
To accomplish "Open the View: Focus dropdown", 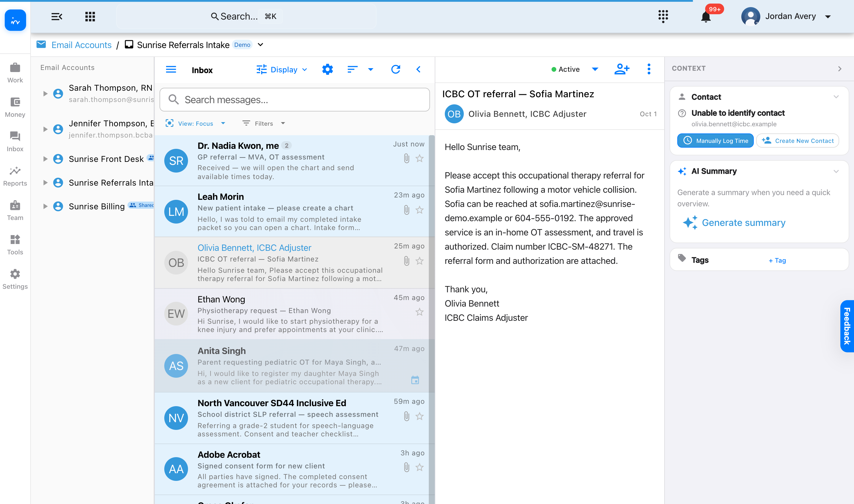I will pos(195,123).
